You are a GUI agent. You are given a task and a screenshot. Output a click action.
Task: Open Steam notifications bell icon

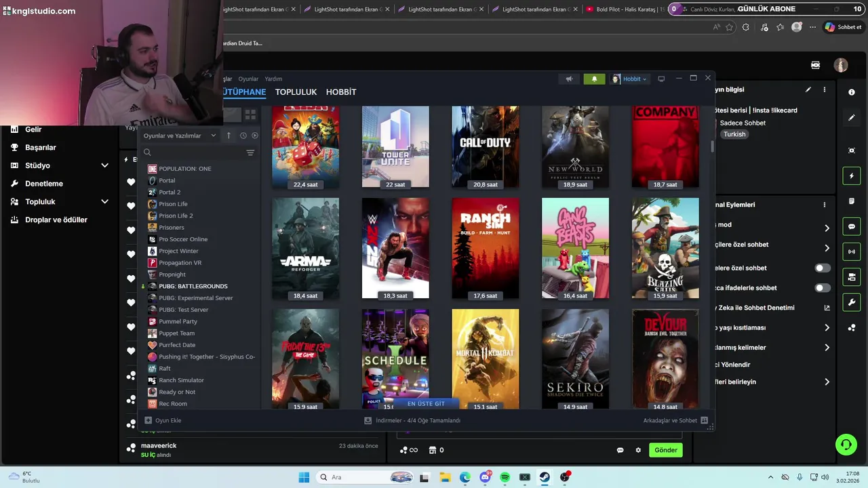[x=595, y=79]
